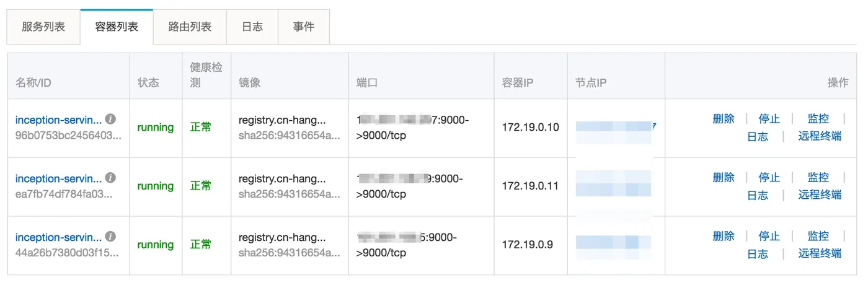Open 远程终端 for container 172.19.0.10
This screenshot has height=288, width=868.
pos(820,136)
